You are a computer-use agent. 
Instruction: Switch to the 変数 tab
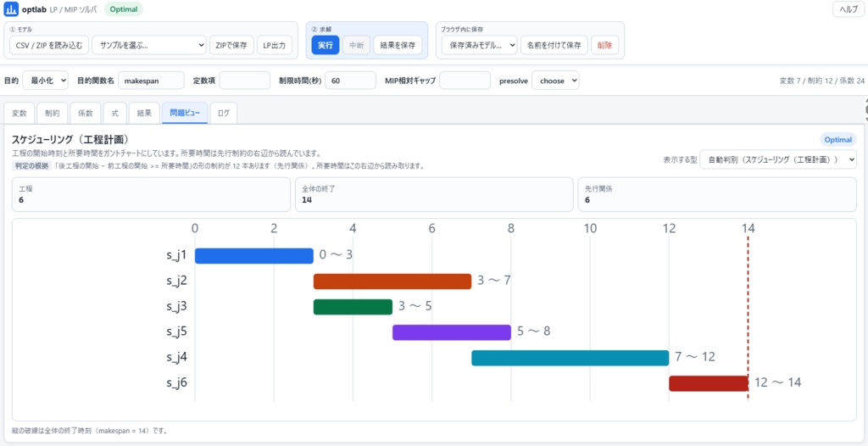(19, 113)
